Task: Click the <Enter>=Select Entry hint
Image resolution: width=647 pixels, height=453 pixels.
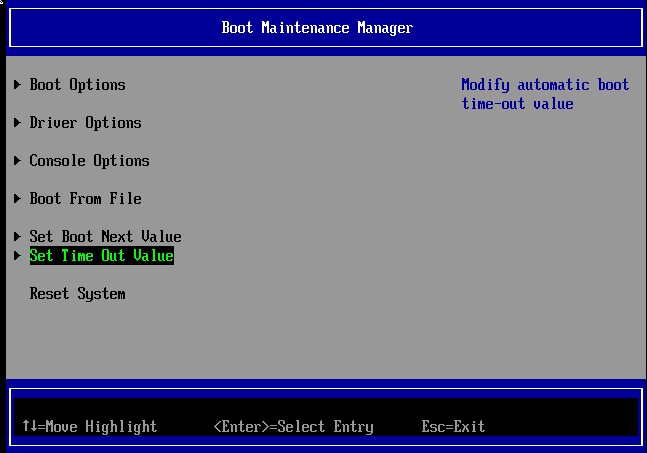Action: click(x=293, y=427)
